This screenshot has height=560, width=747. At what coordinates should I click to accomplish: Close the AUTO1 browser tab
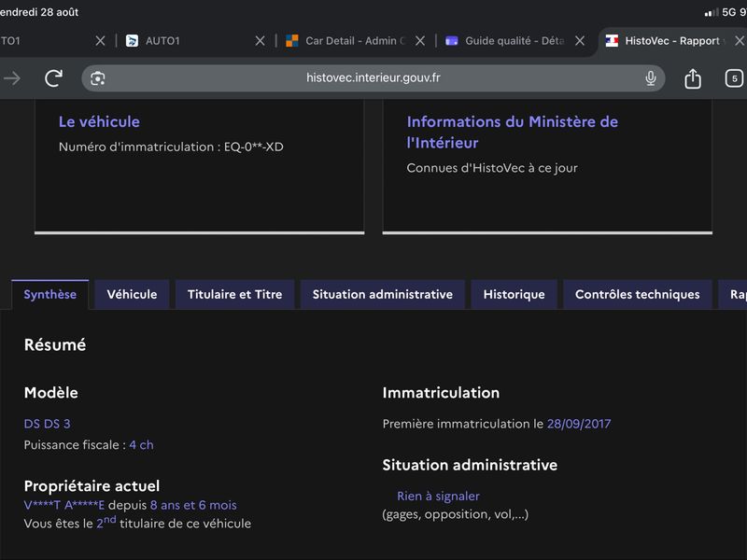tap(260, 41)
